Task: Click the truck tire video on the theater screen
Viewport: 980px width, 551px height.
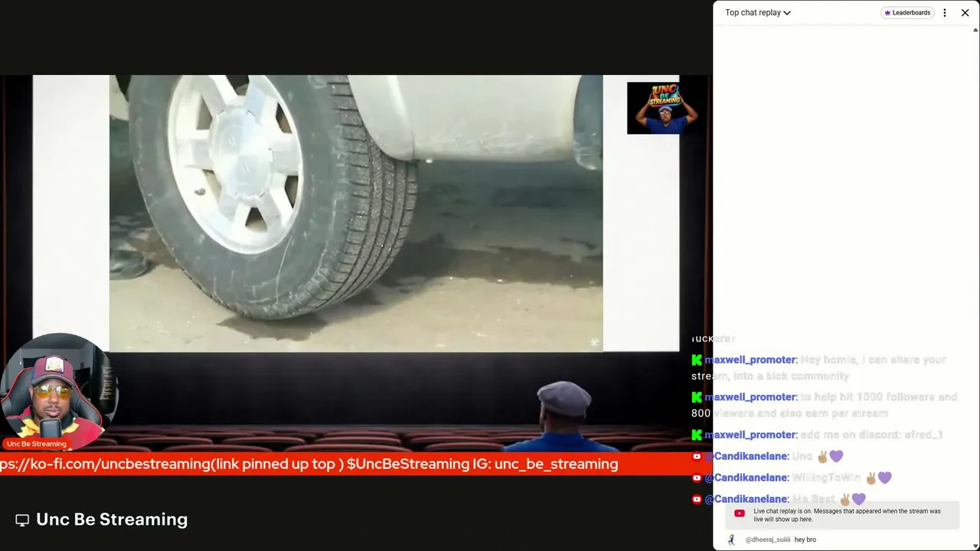Action: click(x=356, y=213)
